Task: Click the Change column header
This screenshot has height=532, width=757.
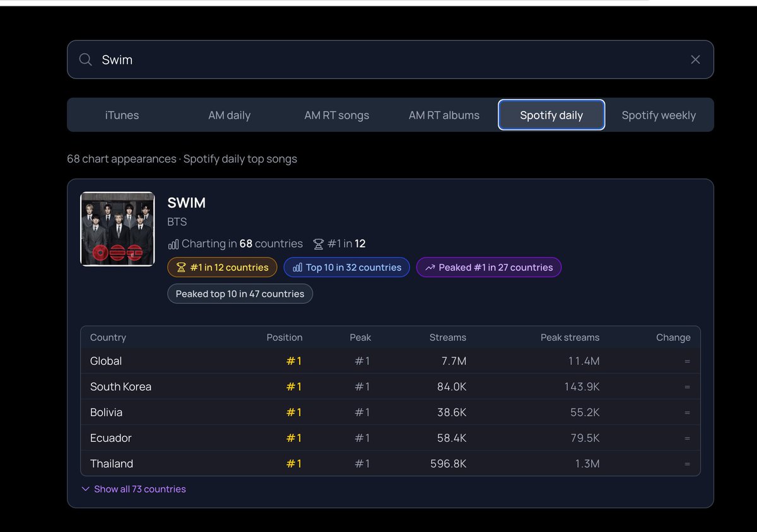Action: (673, 337)
